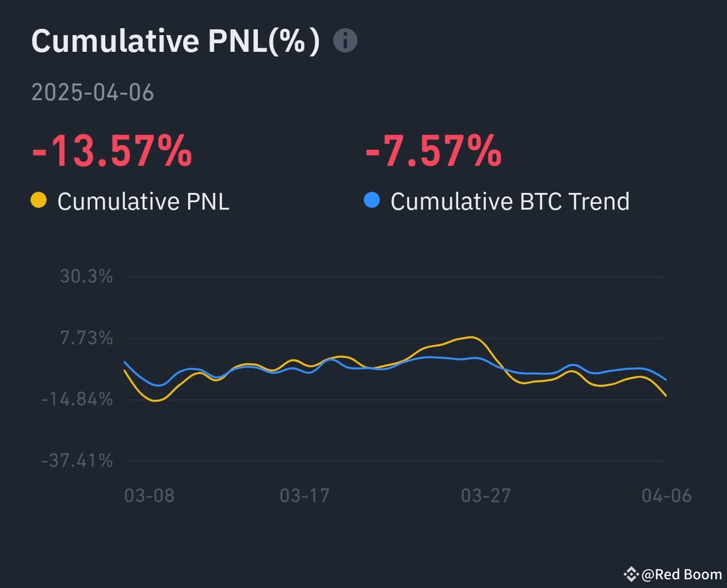Click the Cumulative PNL(%) title
727x588 pixels.
point(175,41)
